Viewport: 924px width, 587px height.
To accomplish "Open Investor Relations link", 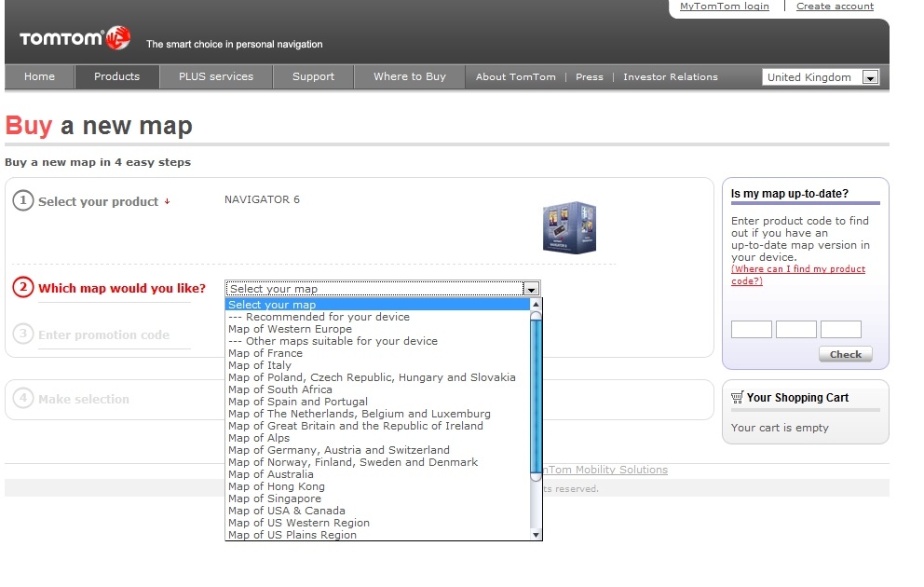I will click(671, 77).
